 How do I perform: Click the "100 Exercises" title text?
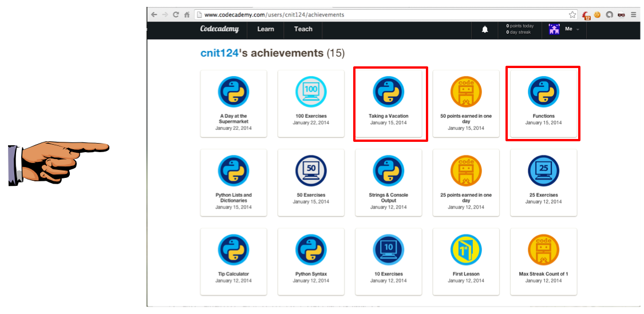click(x=311, y=116)
